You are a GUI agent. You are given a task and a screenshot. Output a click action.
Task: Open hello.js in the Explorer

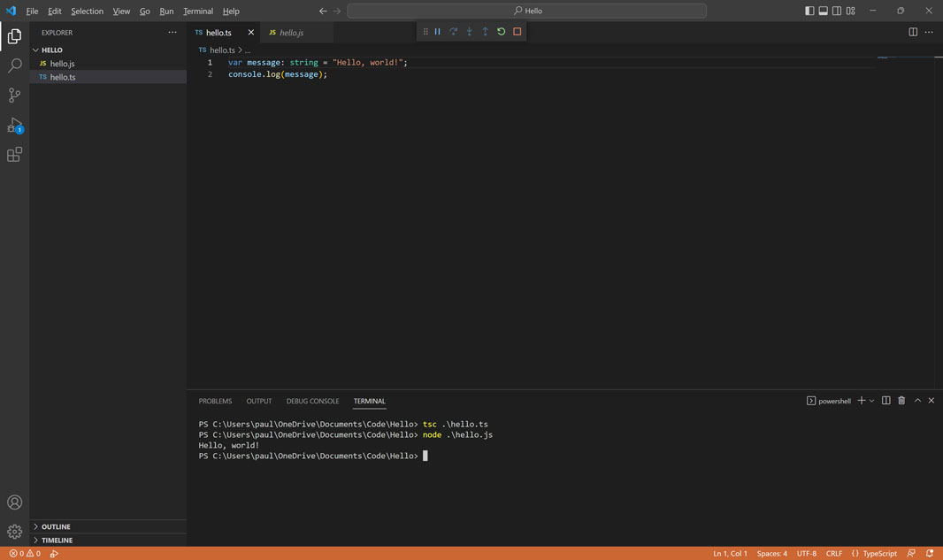coord(62,64)
